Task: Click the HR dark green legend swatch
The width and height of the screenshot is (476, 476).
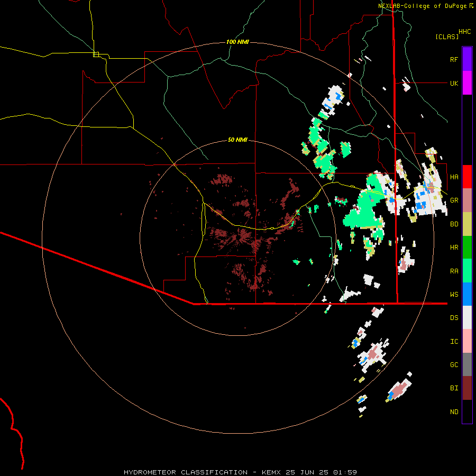Action: point(467,247)
